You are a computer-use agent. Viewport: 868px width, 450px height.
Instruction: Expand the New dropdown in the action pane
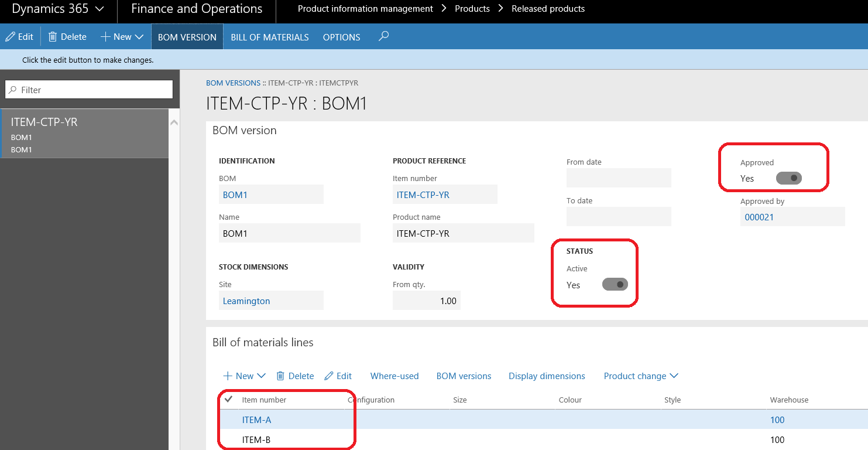point(140,36)
